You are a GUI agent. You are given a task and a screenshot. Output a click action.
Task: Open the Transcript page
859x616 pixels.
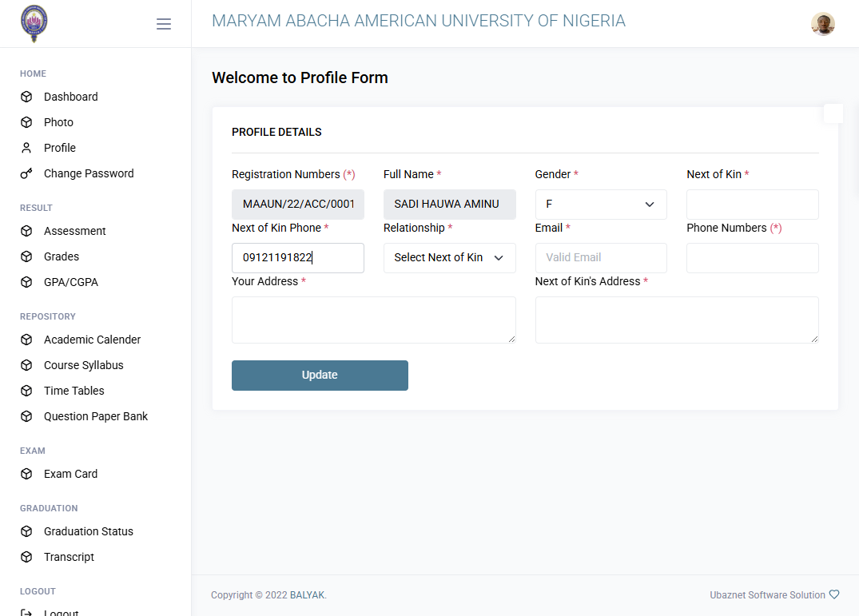[69, 557]
